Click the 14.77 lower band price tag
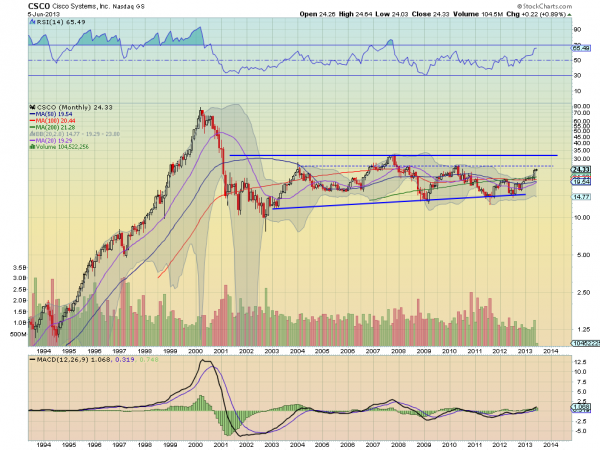Image resolution: width=600 pixels, height=450 pixels. pos(581,197)
